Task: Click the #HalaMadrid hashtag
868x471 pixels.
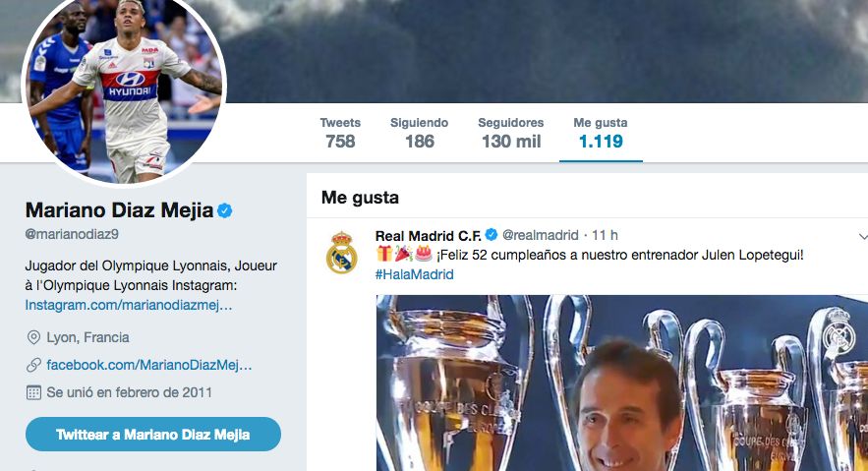Action: coord(415,274)
